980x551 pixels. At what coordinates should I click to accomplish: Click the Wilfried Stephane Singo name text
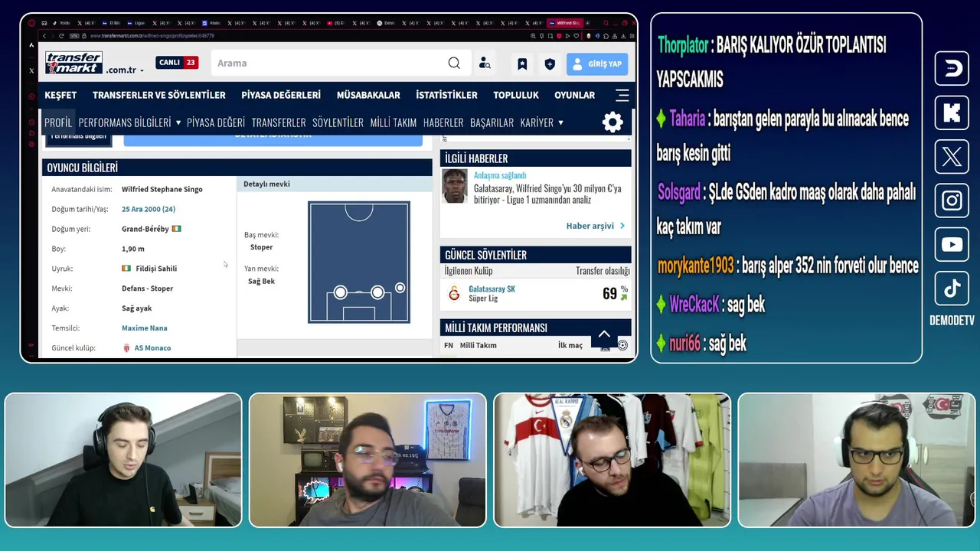(162, 189)
